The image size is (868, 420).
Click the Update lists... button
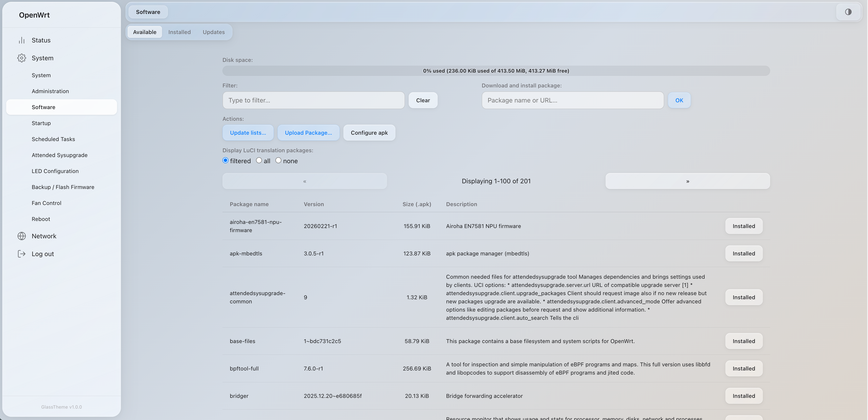(248, 133)
